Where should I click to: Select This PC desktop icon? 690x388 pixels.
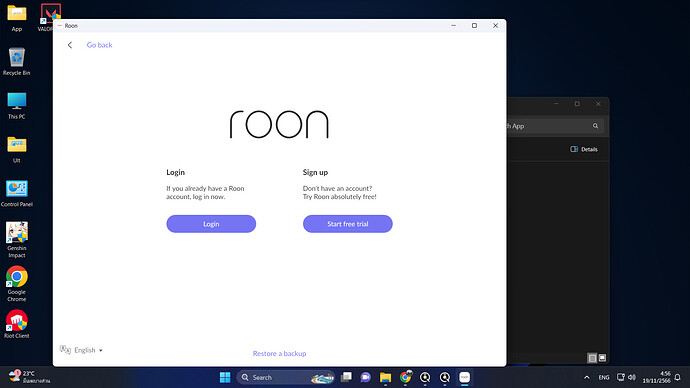17,106
